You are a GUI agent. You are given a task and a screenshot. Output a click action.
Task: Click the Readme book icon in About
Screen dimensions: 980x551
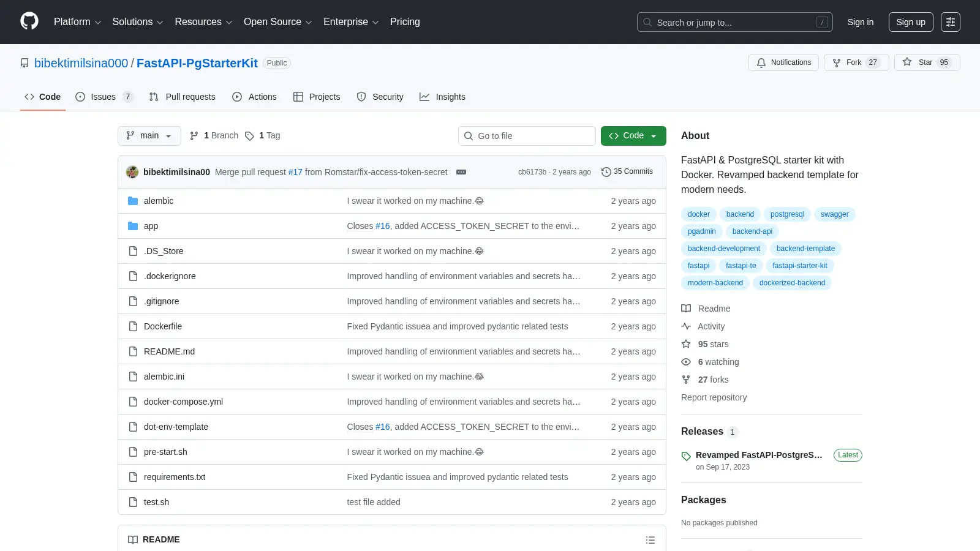coord(686,309)
